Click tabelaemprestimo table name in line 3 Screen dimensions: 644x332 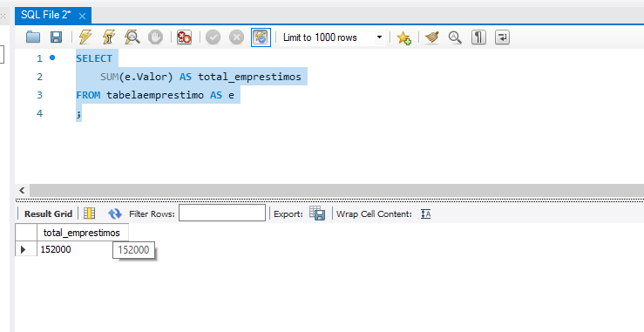pyautogui.click(x=155, y=95)
